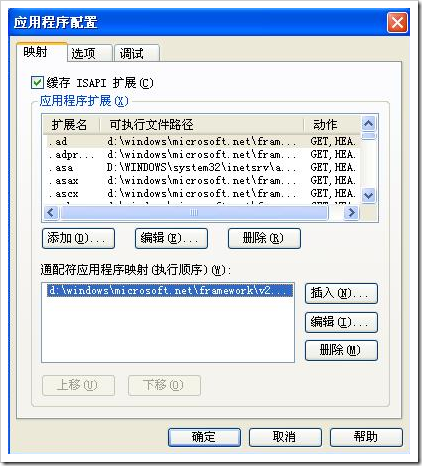Viewport: 422px width, 466px height.
Task: Click 编辑(E)... under application extensions
Action: click(171, 238)
